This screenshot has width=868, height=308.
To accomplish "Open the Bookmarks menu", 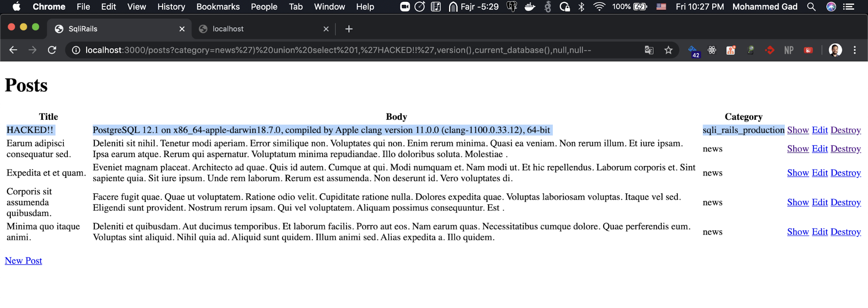I will point(218,7).
